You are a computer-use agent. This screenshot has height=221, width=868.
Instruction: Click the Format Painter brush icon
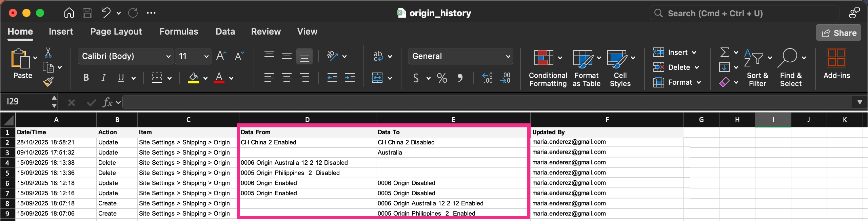point(48,82)
